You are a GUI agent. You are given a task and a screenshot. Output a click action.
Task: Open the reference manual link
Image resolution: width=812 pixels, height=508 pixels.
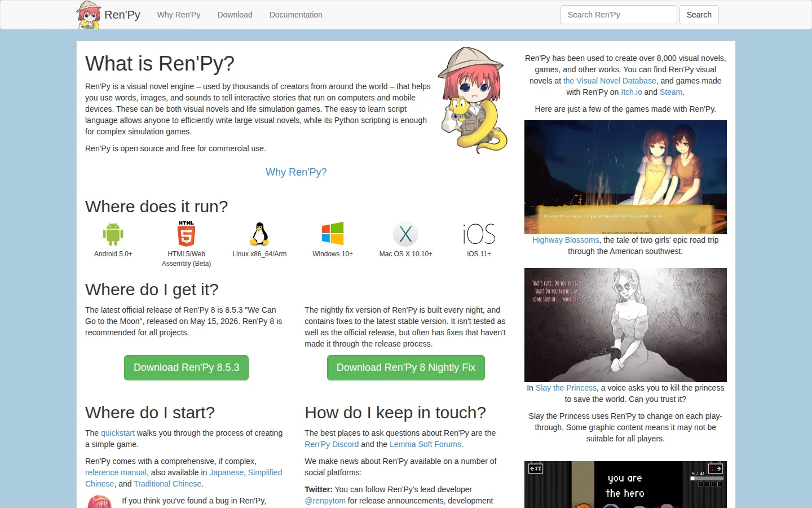coord(116,472)
